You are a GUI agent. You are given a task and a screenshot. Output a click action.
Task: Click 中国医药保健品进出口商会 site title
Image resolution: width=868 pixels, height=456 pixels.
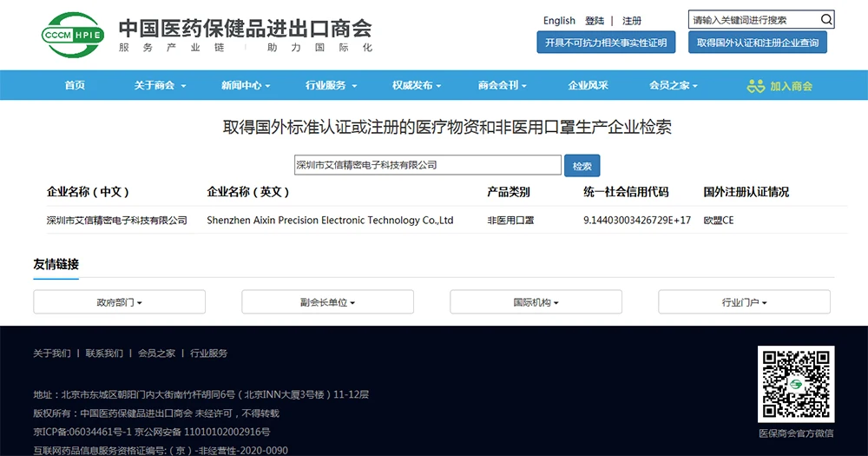(246, 29)
